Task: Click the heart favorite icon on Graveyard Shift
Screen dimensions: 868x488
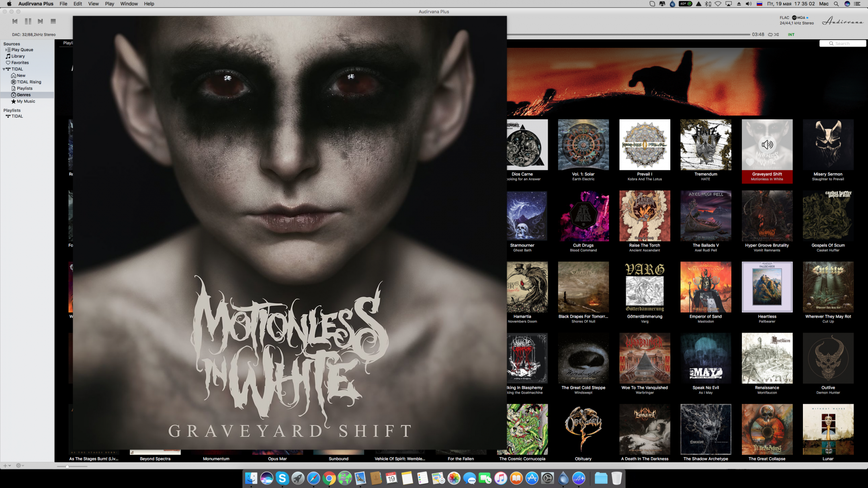Action: [750, 162]
